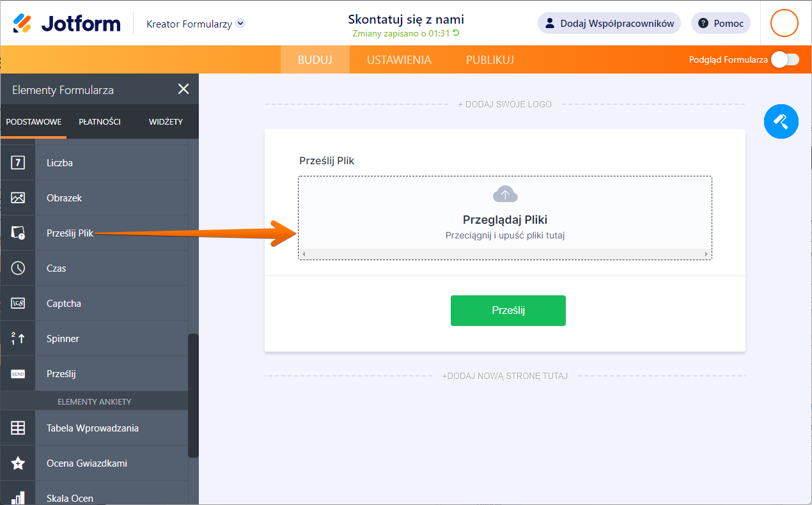Click the Pomoc help button
Screen dimensions: 812x505
(x=721, y=24)
